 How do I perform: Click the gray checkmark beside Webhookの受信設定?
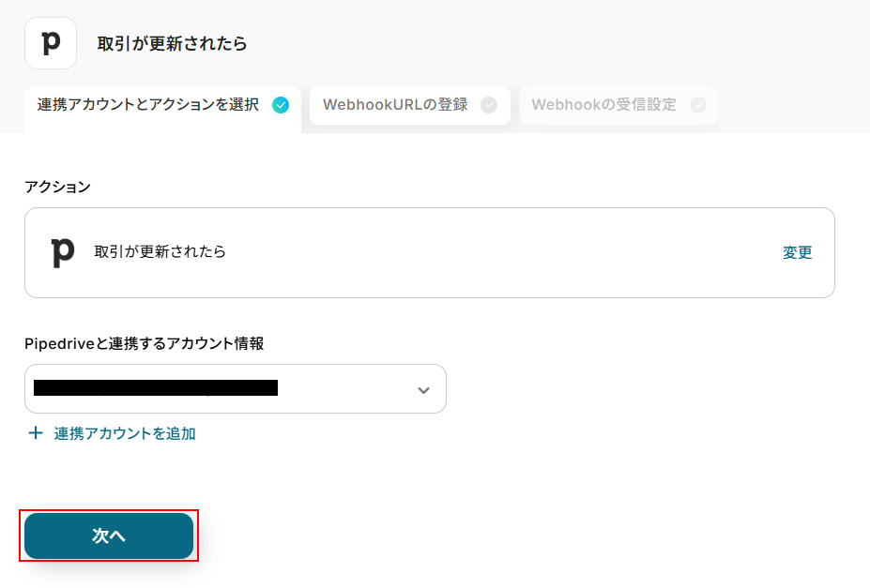coord(697,105)
